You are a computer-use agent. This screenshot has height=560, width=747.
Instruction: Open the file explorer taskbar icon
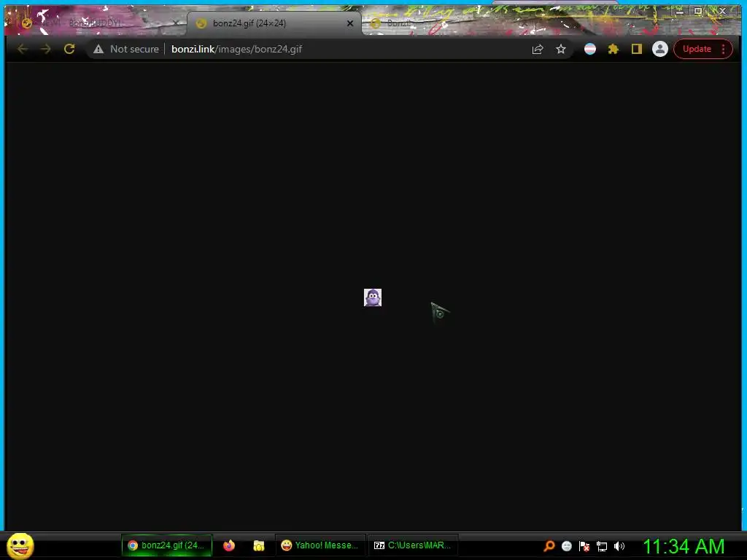pyautogui.click(x=259, y=545)
